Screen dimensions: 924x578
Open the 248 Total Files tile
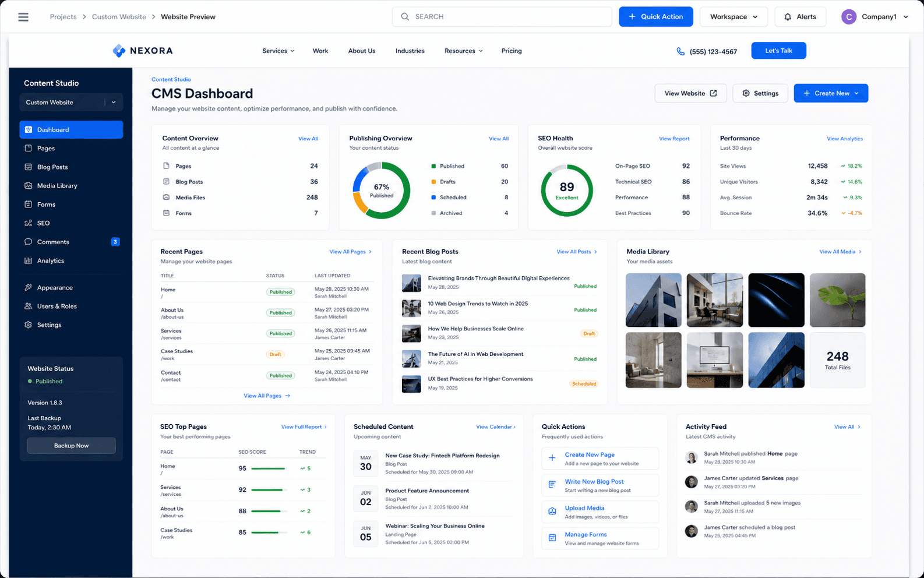[838, 360]
